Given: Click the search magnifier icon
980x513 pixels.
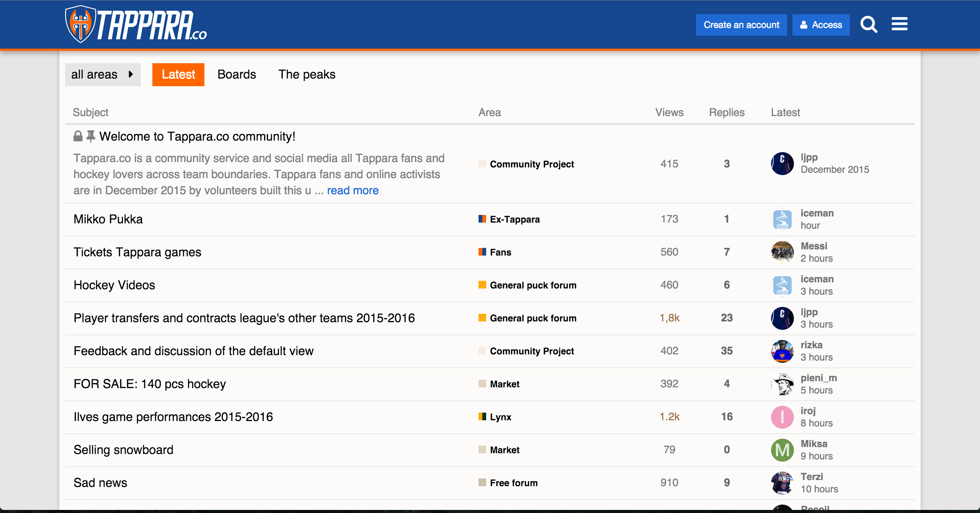Looking at the screenshot, I should pos(869,25).
